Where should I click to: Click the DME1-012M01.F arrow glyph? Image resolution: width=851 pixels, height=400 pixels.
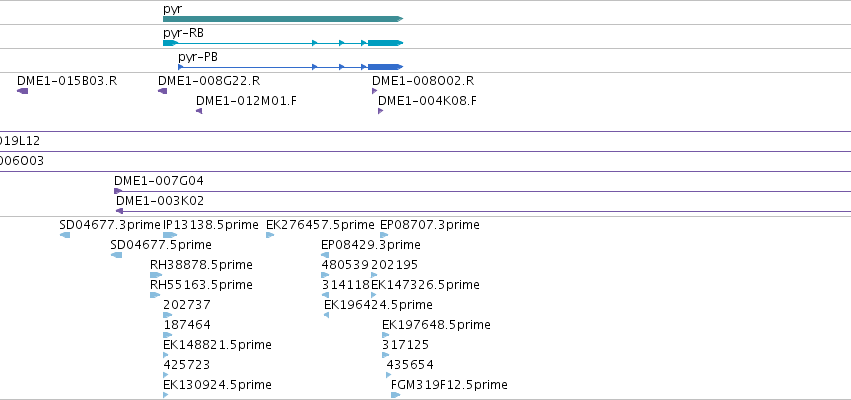tap(199, 111)
